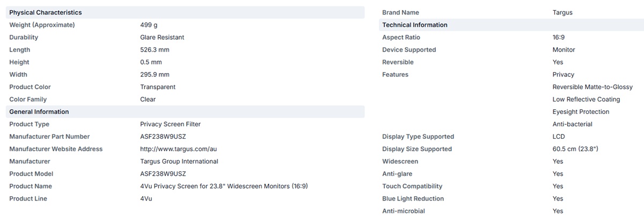Screen dimensions: 644x222
Task: Select the Brand Name value Targus
Action: pos(562,12)
